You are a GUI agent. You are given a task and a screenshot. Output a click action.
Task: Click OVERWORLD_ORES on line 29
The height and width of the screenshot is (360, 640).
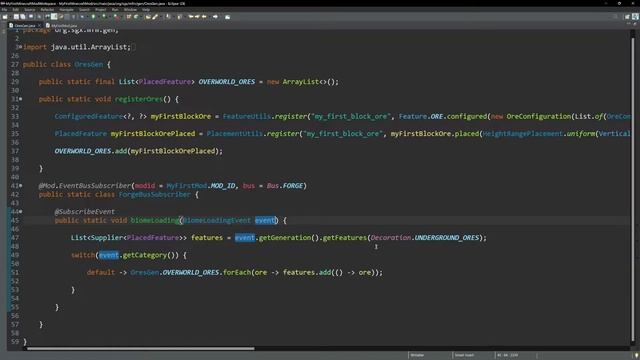click(x=227, y=82)
